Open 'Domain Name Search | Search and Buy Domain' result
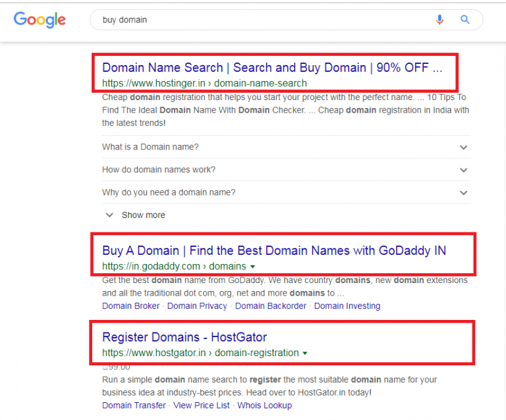Viewport: 506px width, 420px height. 272,68
